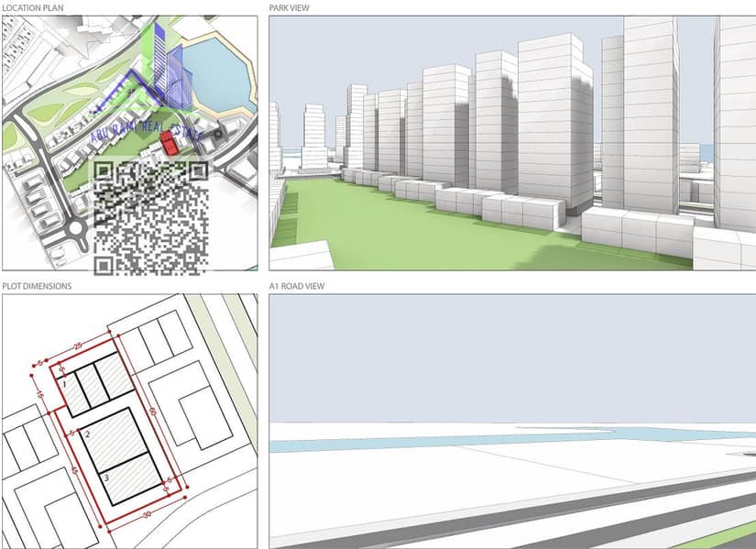Select hatched building number 3
This screenshot has width=756, height=549.
(x=130, y=479)
